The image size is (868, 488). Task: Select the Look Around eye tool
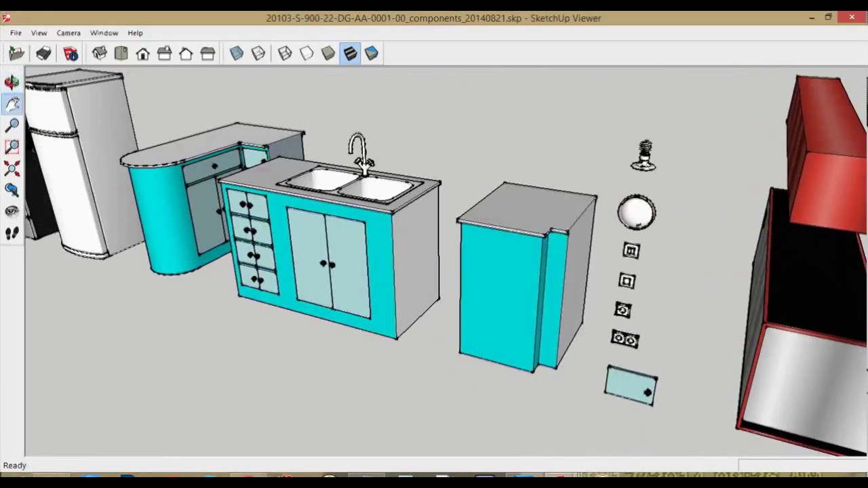click(12, 211)
